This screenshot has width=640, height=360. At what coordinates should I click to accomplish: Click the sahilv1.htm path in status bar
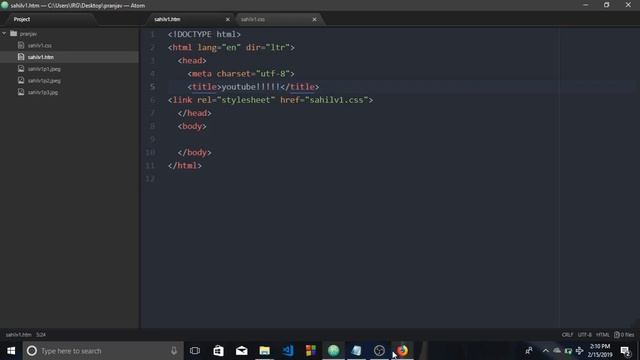pyautogui.click(x=18, y=335)
